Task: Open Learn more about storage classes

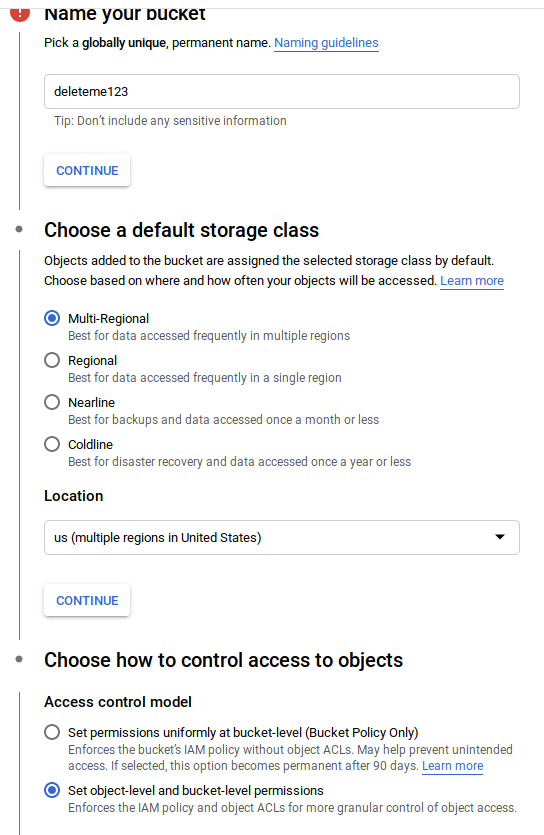Action: pyautogui.click(x=472, y=281)
